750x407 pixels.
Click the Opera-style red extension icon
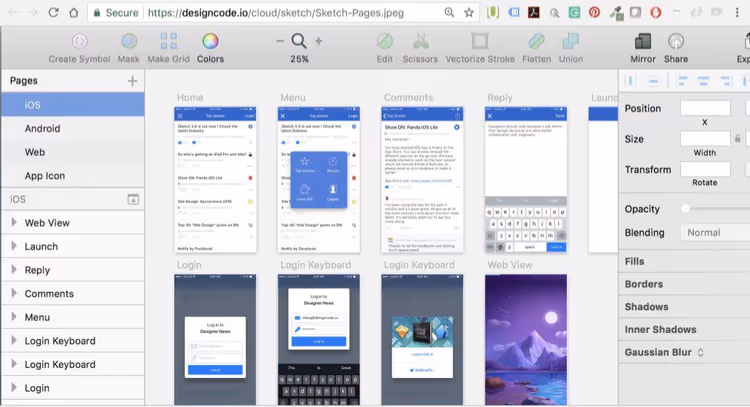tap(656, 12)
